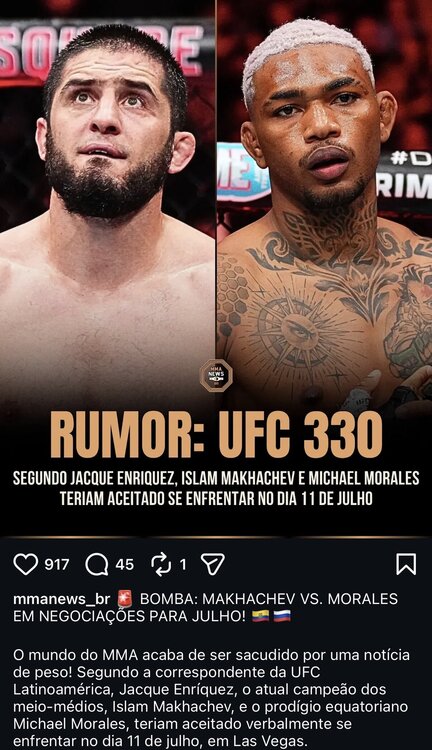Click the MMA News octagon logo badge
432x750 pixels.
tap(216, 375)
